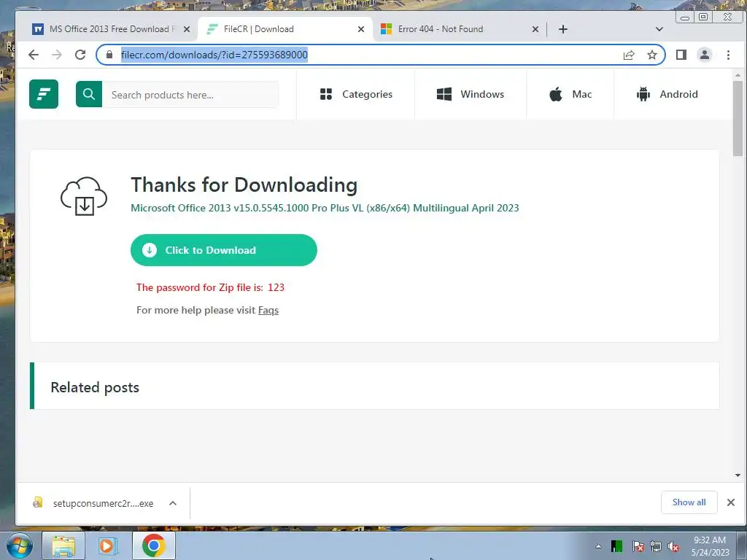Click Show all downloads
This screenshot has height=560, width=747.
click(689, 502)
